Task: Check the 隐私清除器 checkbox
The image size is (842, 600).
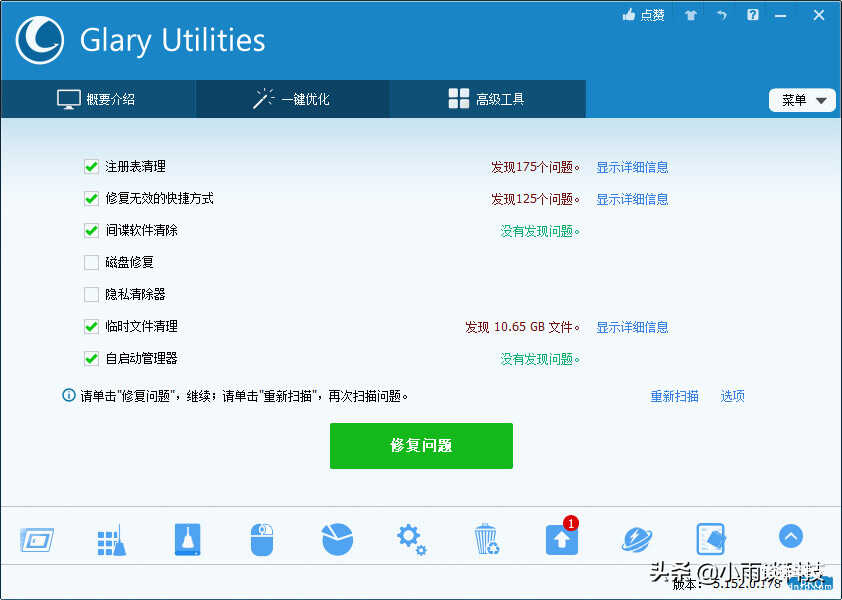Action: click(x=91, y=294)
